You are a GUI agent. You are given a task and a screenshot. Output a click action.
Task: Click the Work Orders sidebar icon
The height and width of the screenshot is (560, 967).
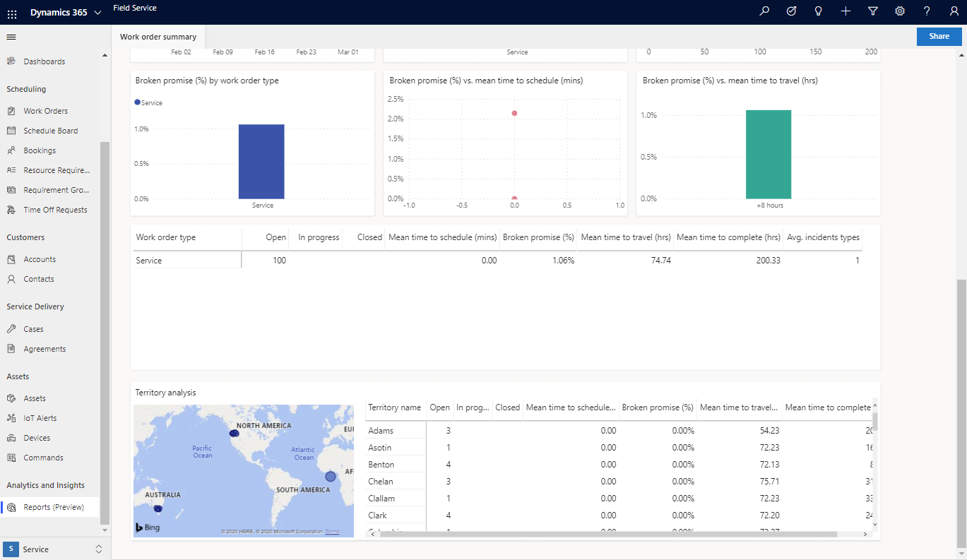[11, 111]
